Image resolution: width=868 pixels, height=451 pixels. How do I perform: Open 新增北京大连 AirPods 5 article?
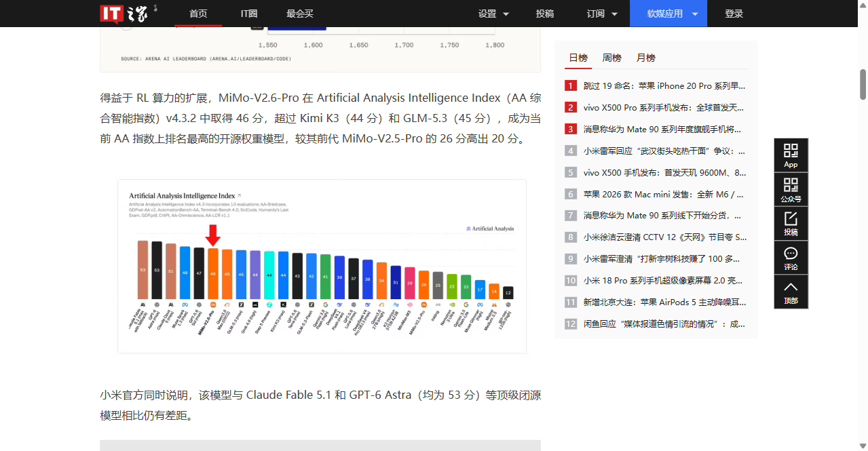[x=664, y=302]
